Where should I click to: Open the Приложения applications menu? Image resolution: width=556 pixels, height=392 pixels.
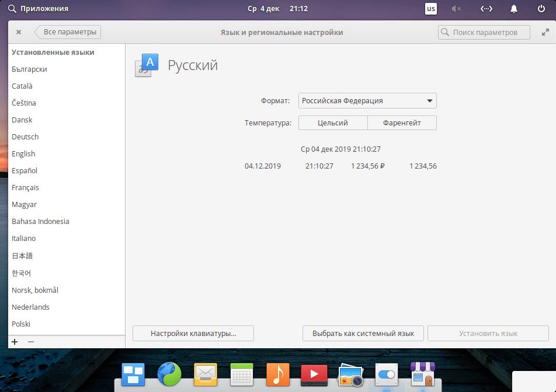click(x=38, y=9)
